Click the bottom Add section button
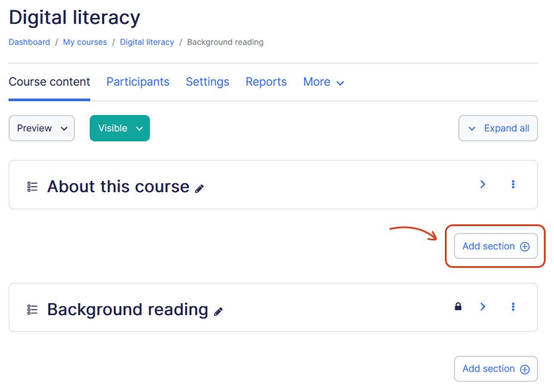 tap(496, 369)
